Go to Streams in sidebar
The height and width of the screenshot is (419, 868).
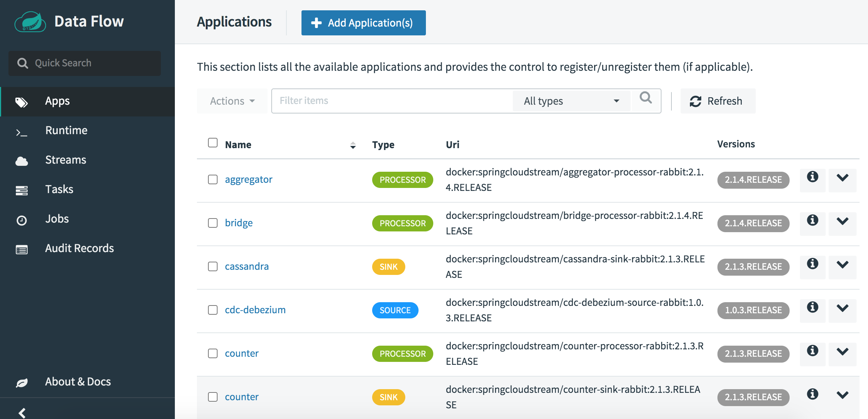[66, 160]
